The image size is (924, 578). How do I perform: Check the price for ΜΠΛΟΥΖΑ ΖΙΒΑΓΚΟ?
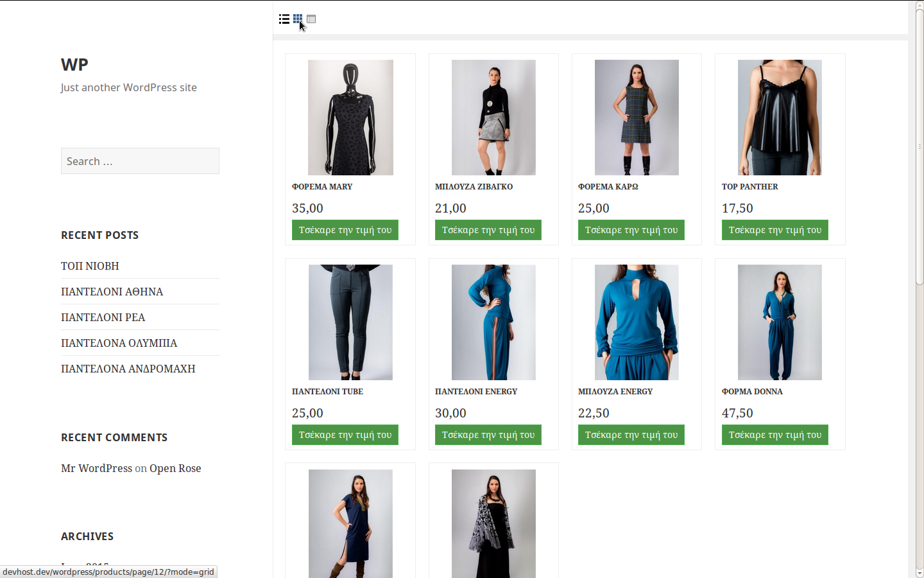(488, 230)
